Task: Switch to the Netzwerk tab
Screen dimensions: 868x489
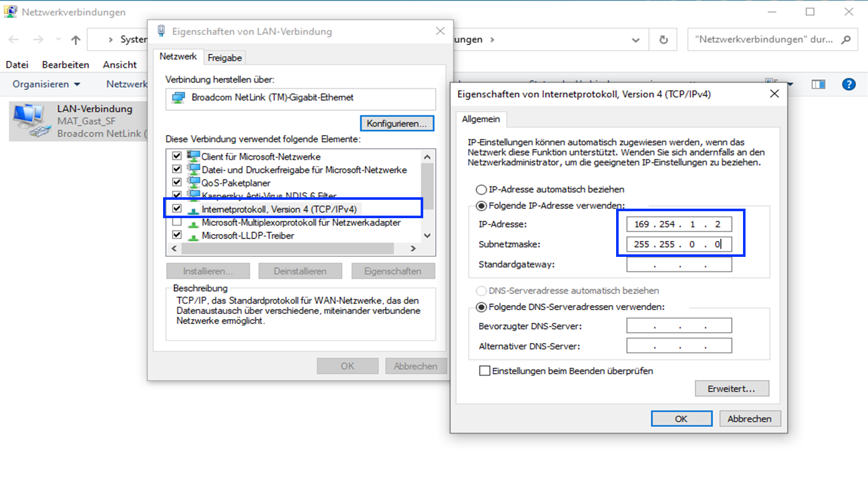Action: 178,56
